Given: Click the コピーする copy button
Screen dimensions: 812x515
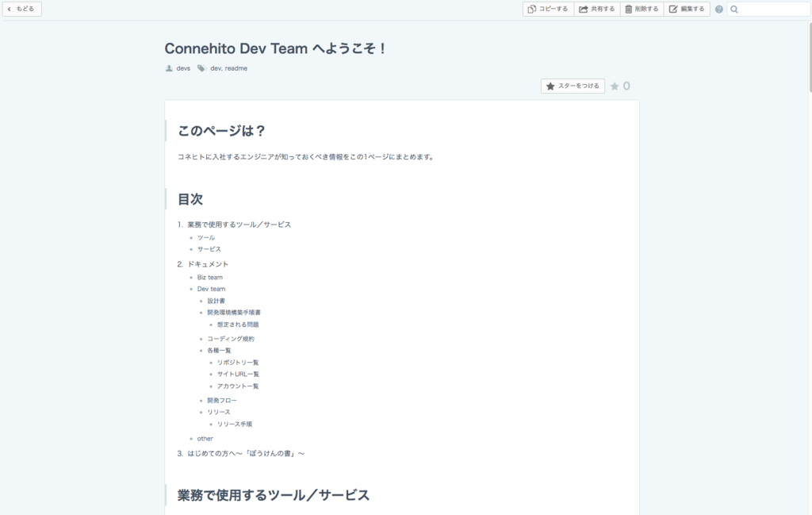Looking at the screenshot, I should (x=549, y=9).
